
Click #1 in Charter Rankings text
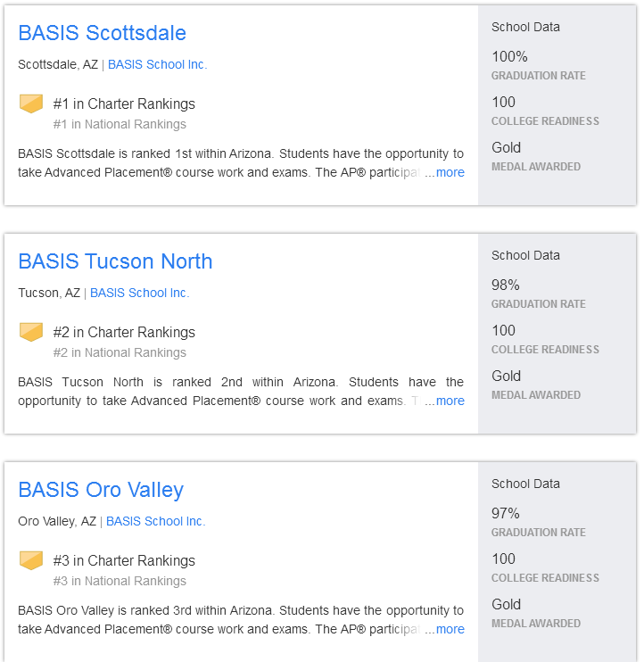point(124,103)
